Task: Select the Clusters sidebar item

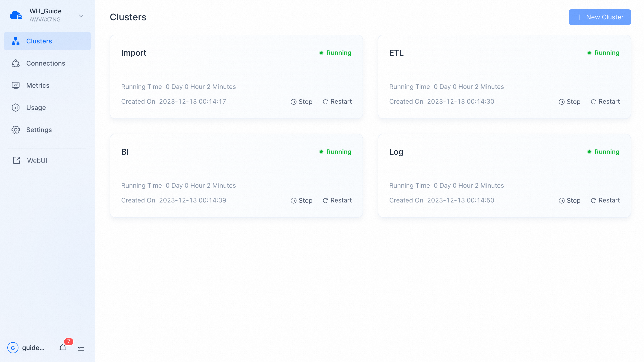Action: (39, 41)
